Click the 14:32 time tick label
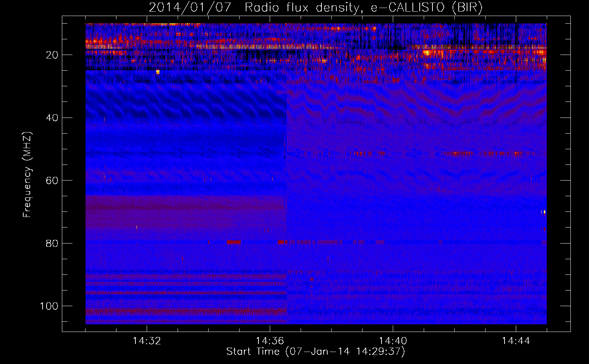This screenshot has width=589, height=364. click(x=147, y=341)
